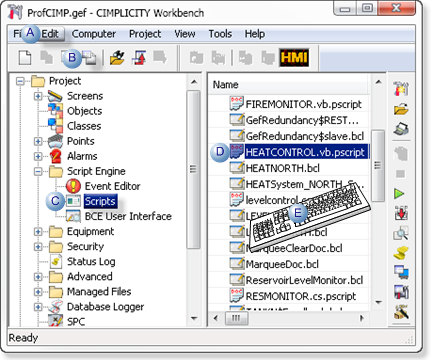Select BCE User Interface tree item

128,216
